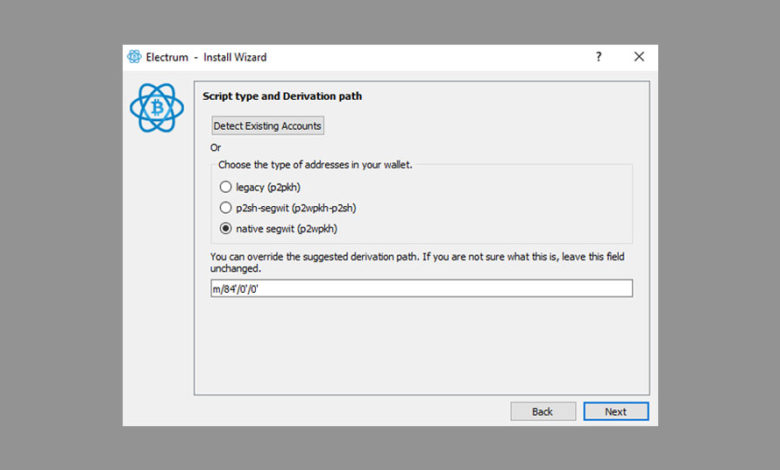The image size is (780, 470).
Task: Click the small Electrum icon in title bar
Action: tap(134, 57)
